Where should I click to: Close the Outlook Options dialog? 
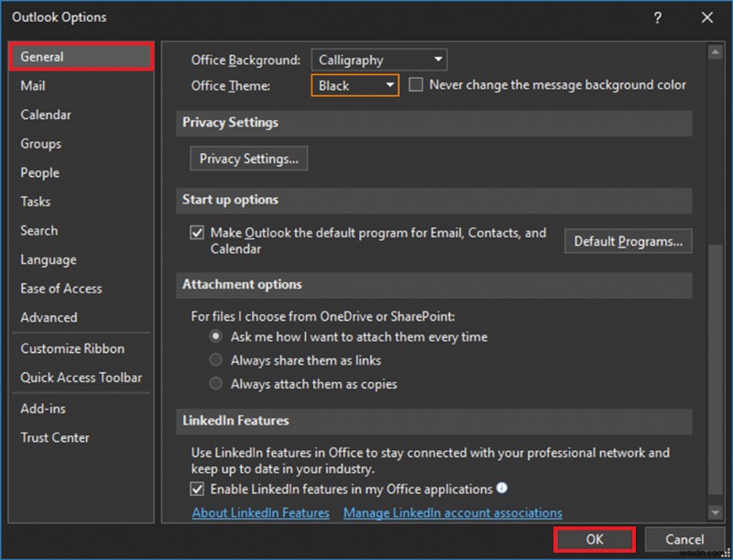pyautogui.click(x=707, y=17)
